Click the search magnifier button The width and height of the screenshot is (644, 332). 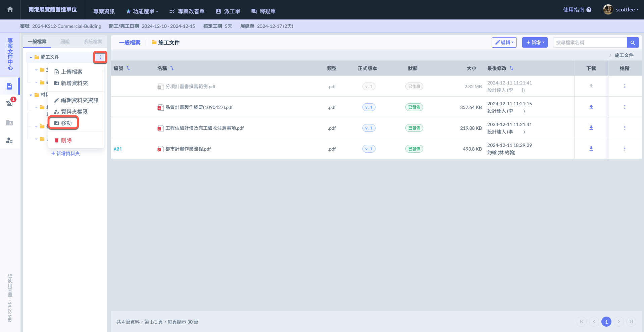633,43
